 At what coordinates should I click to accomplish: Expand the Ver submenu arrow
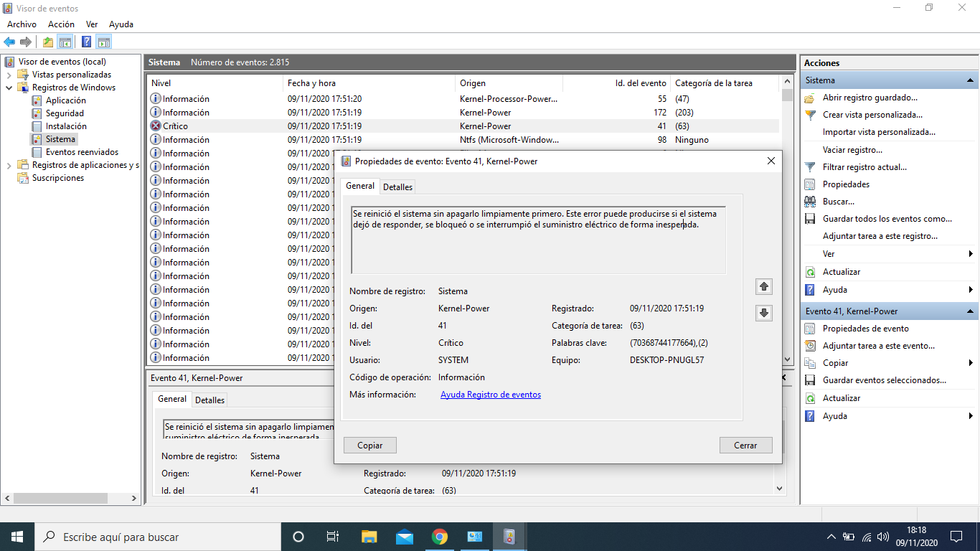[971, 254]
